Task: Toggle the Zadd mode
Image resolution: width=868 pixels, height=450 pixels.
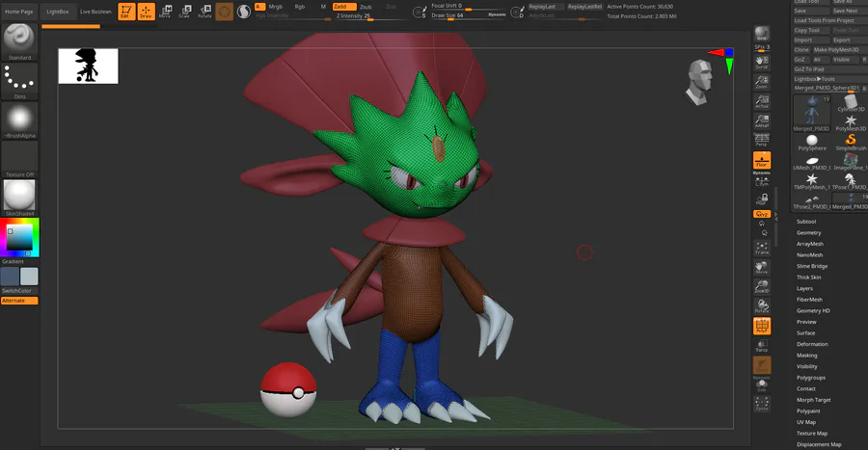Action: tap(344, 7)
